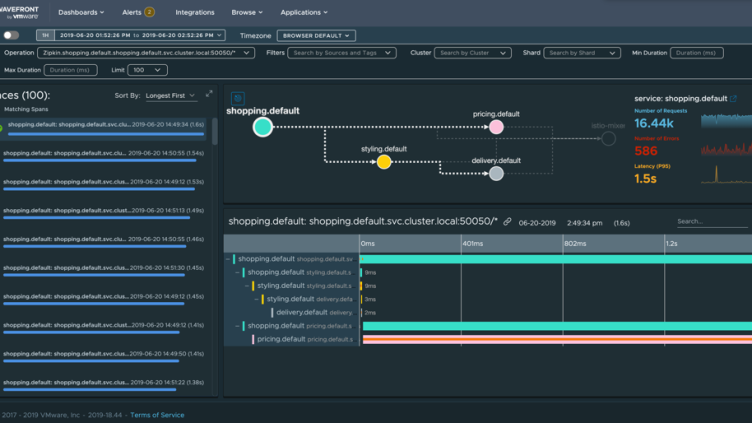Click the yellow styling.default node
Viewport: 752px width, 423px height.
tap(384, 162)
